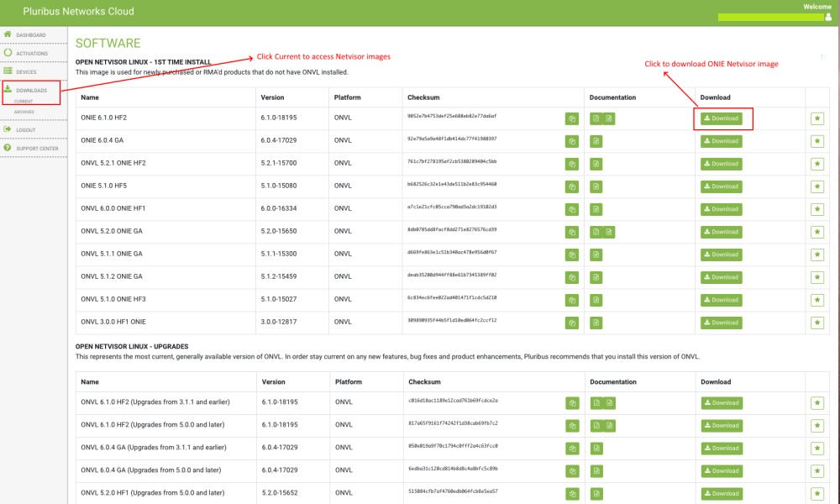Viewport: 840px width, 504px height.
Task: Select version 5.2.0-15652 in upgrades table
Action: point(280,493)
